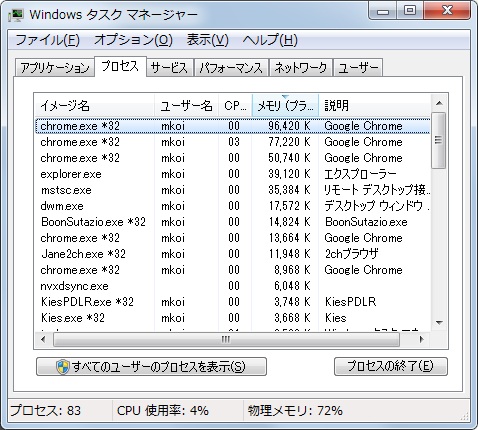Select chrome.exe row using 96,420 K
478x430 pixels.
233,126
